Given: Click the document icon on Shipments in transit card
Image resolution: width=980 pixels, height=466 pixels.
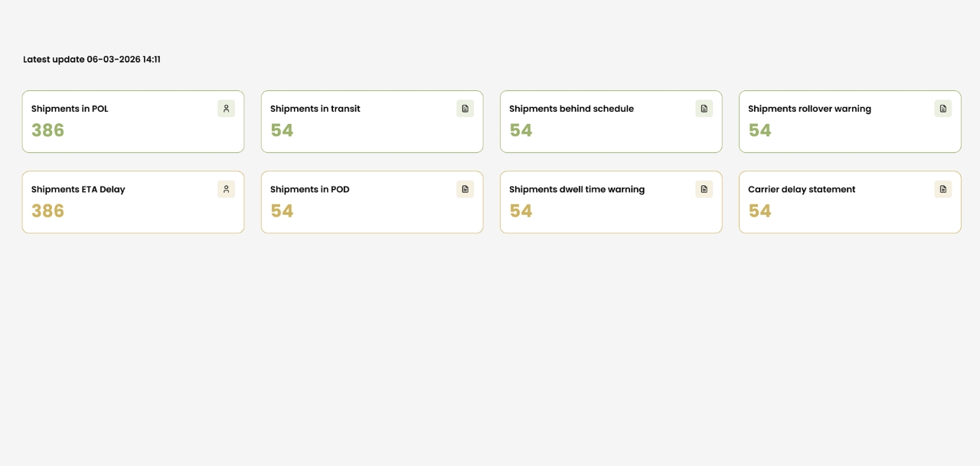Looking at the screenshot, I should pos(465,108).
